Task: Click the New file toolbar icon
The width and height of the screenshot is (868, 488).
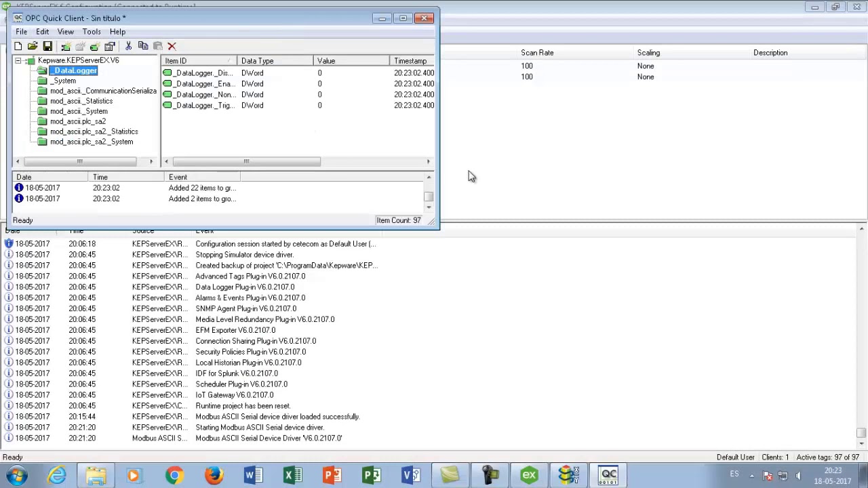Action: coord(18,46)
